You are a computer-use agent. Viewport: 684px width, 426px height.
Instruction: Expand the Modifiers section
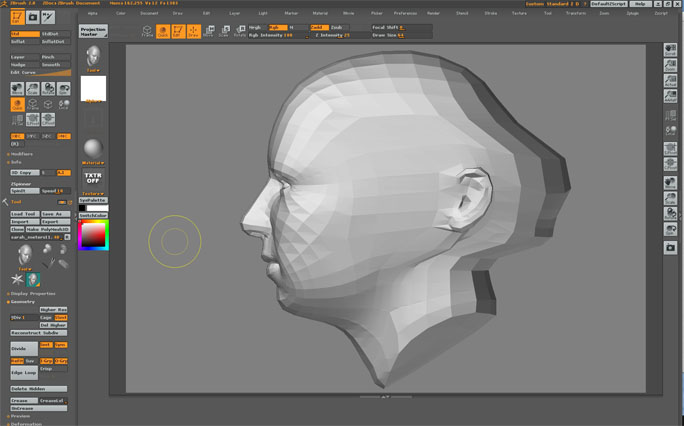tap(20, 154)
